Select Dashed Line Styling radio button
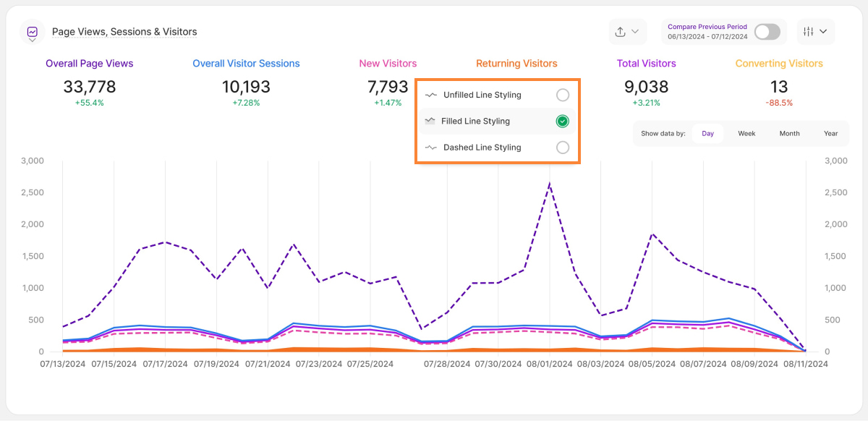This screenshot has height=421, width=868. [x=563, y=148]
